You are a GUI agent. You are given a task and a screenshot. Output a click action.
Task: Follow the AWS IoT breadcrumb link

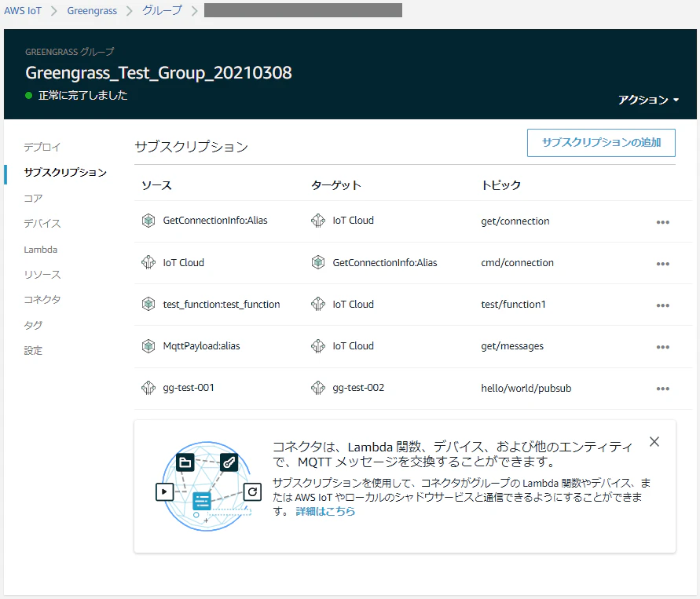[23, 11]
